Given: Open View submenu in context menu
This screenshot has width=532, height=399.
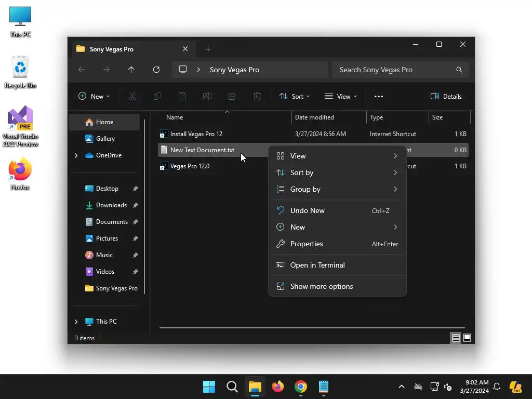Looking at the screenshot, I should click(x=337, y=156).
